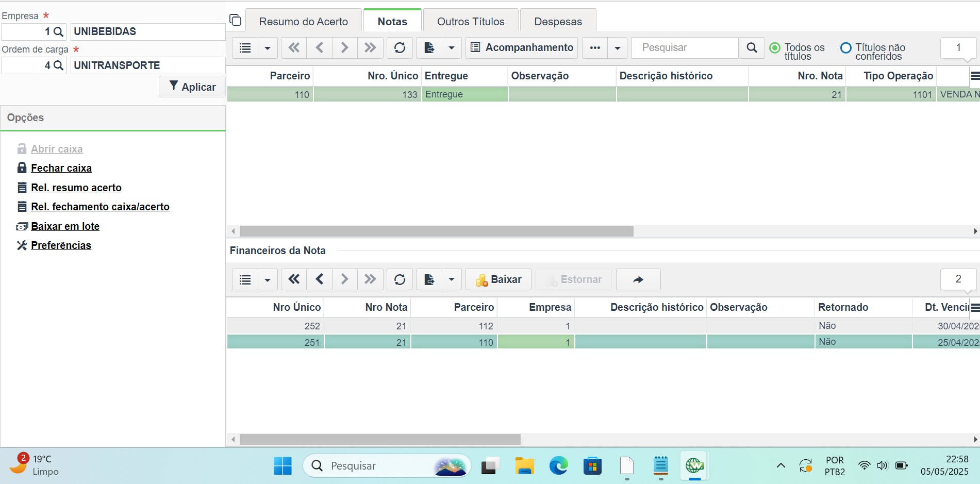Switch to the Outros Títulos tab
Viewport: 980px width, 484px height.
tap(471, 22)
